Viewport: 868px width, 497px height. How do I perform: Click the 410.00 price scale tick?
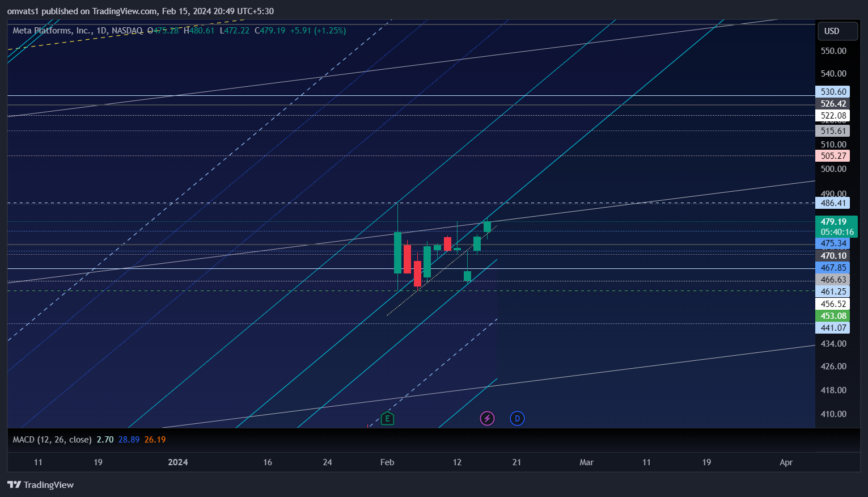[x=833, y=414]
